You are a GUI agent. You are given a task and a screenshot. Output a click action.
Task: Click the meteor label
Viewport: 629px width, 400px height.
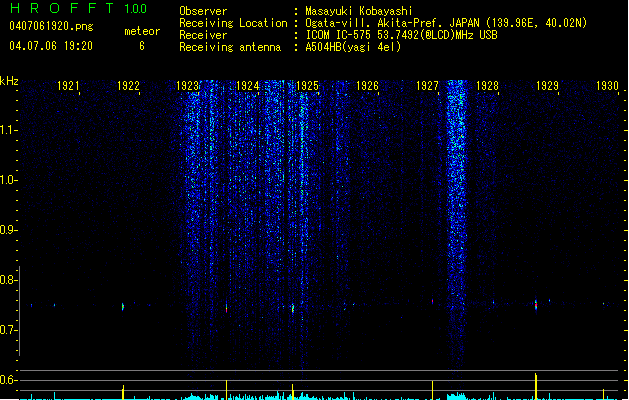pyautogui.click(x=142, y=31)
